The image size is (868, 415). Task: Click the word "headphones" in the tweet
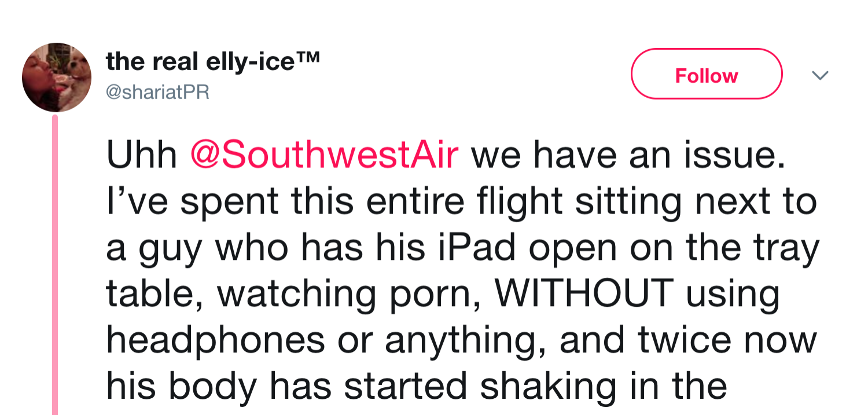tap(215, 340)
